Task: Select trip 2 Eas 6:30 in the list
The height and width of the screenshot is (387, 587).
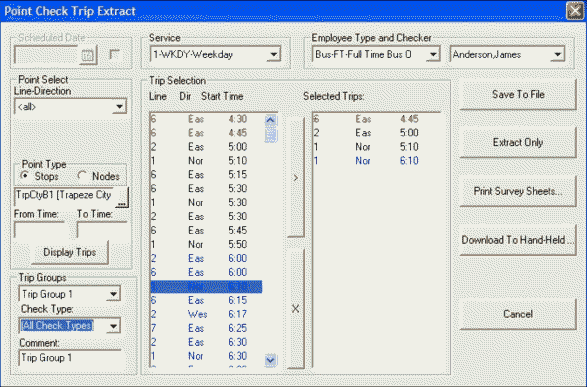Action: pos(207,342)
